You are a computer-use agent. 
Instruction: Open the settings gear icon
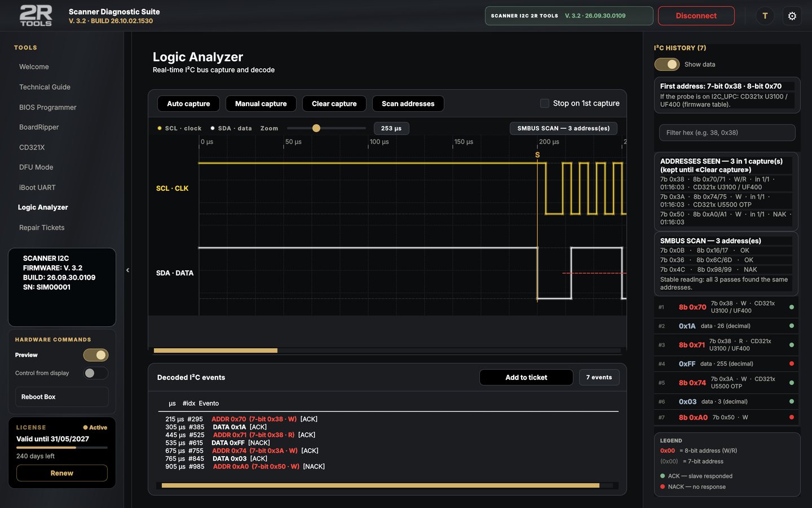pyautogui.click(x=792, y=16)
